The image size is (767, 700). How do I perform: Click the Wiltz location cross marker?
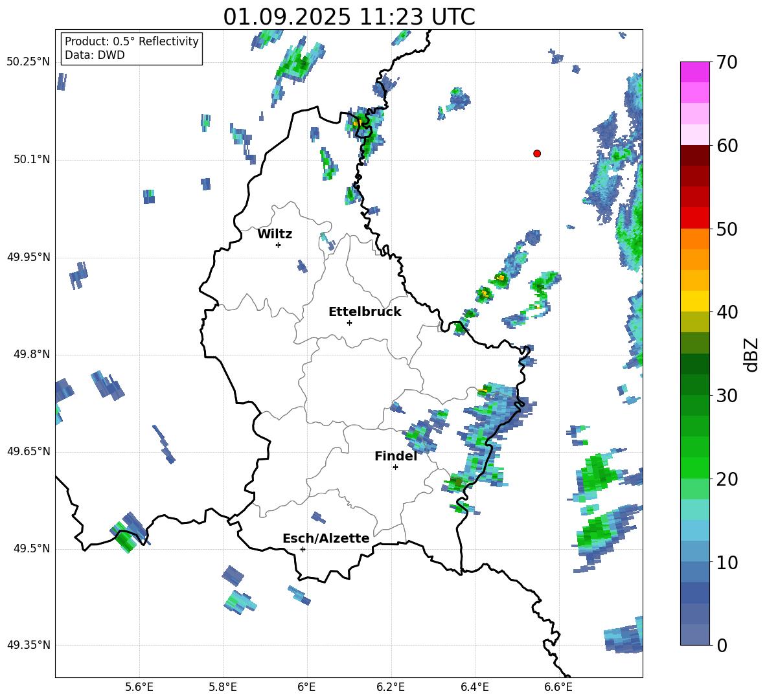click(x=278, y=245)
